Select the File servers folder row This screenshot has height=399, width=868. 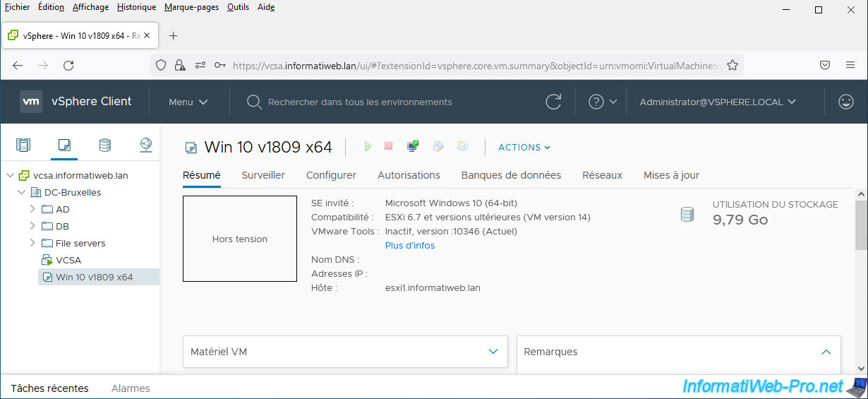(x=80, y=243)
